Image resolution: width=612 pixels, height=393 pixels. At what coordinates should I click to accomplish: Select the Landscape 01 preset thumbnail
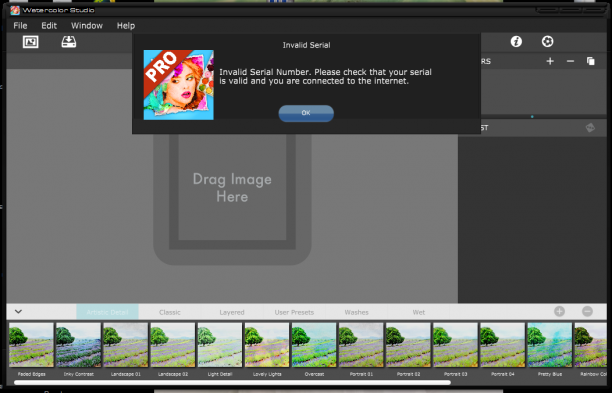click(x=126, y=345)
